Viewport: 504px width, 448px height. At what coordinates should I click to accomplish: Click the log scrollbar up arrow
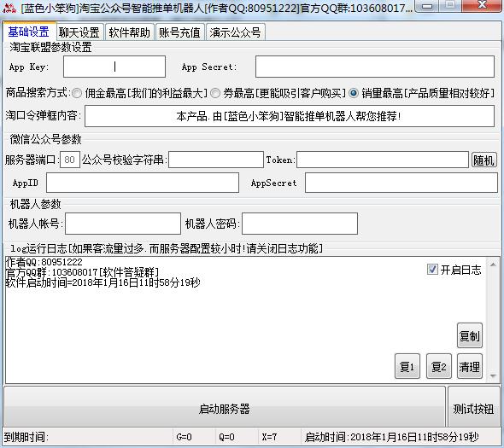point(493,265)
